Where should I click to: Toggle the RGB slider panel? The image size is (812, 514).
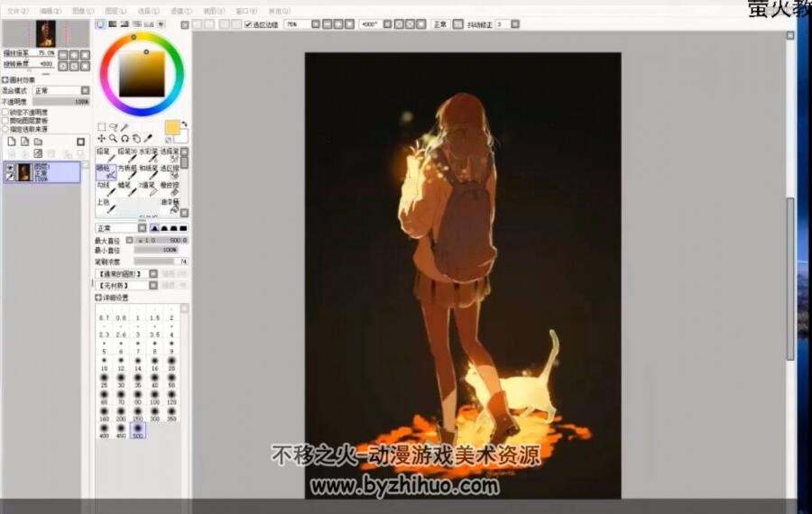pos(113,24)
